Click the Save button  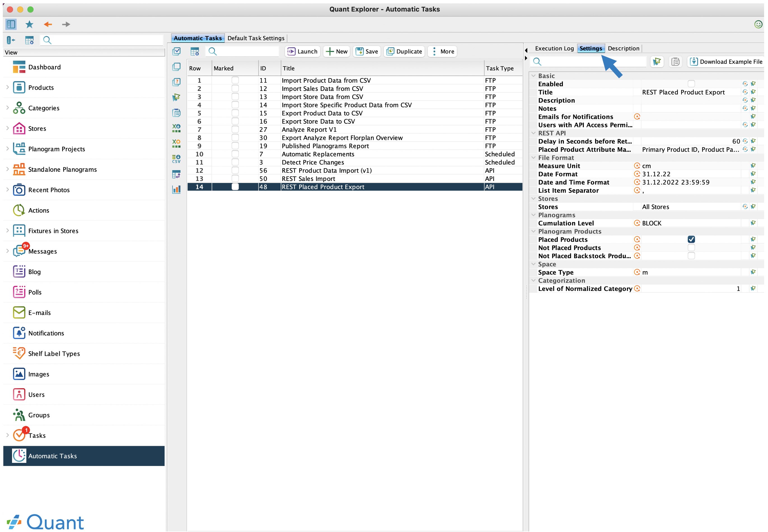click(x=367, y=51)
